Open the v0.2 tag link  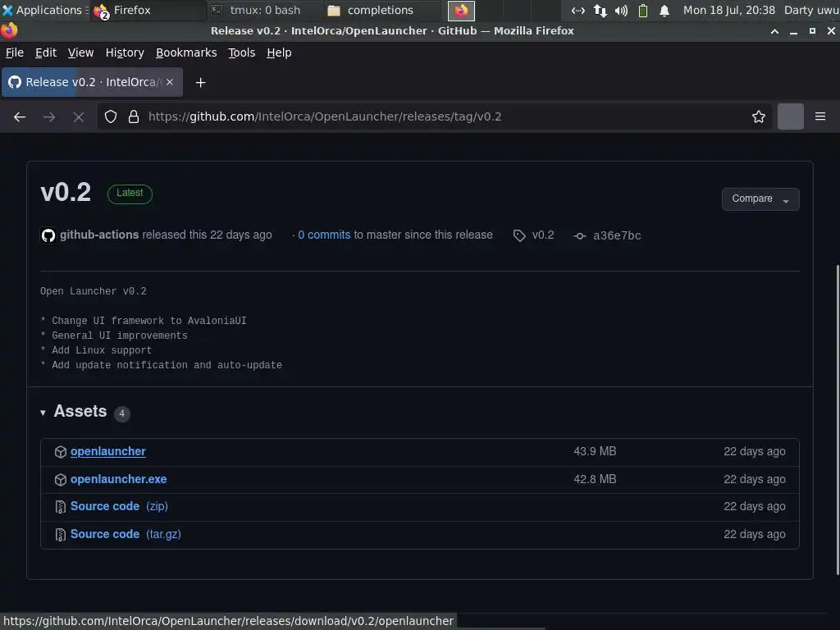pos(543,235)
